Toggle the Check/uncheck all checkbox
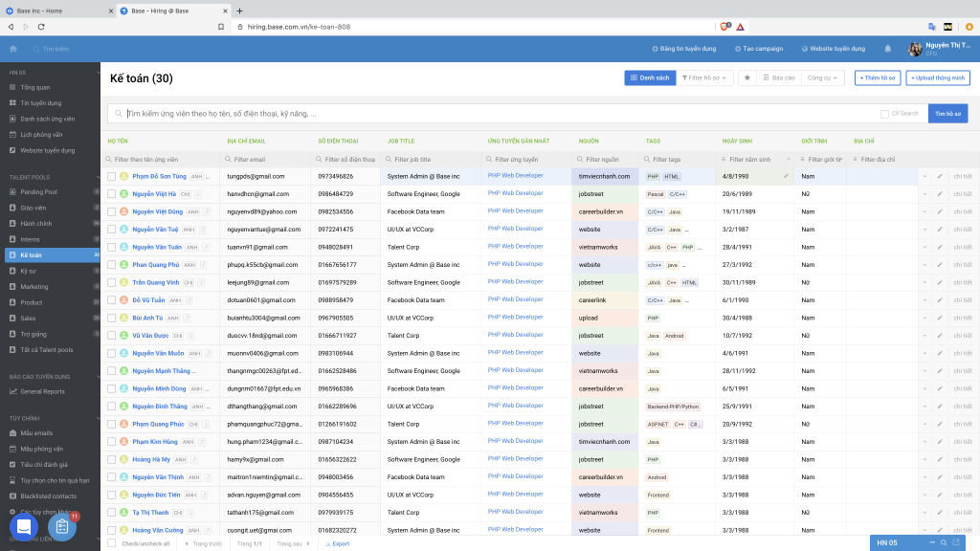This screenshot has width=980, height=551. 111,543
